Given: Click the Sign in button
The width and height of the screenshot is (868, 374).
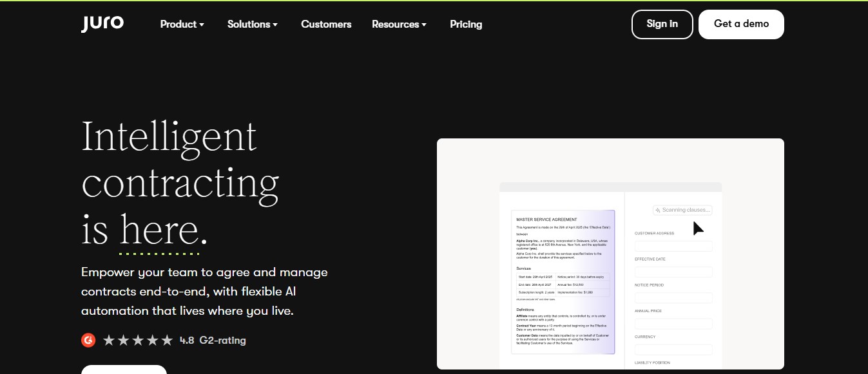Looking at the screenshot, I should pyautogui.click(x=662, y=24).
